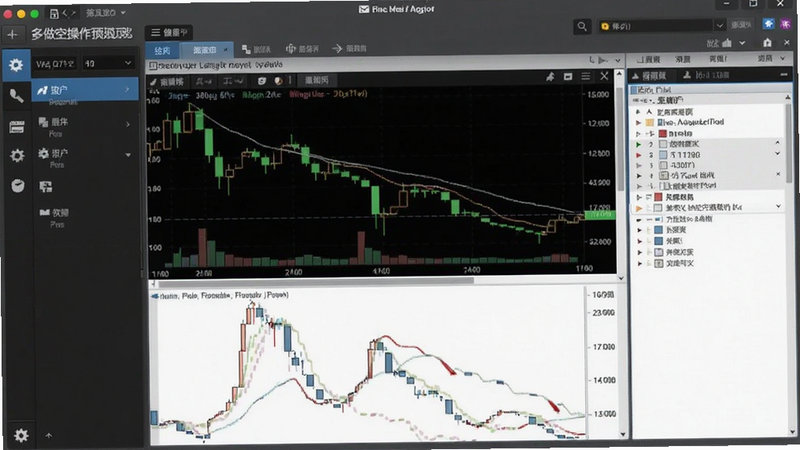Click the card icon in left sidebar
Screen dimensions: 800x450
[x=17, y=127]
